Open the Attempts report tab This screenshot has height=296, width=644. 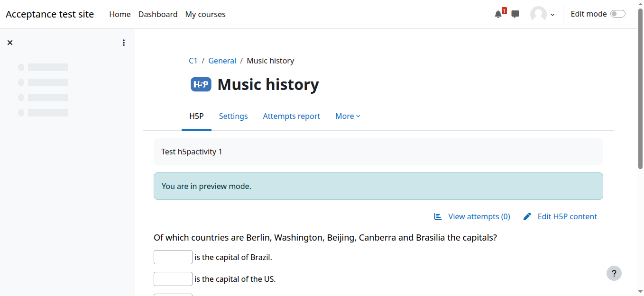click(x=291, y=116)
